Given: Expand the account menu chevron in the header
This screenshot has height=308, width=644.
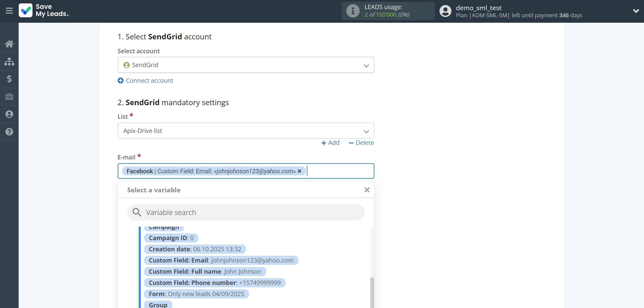Looking at the screenshot, I should click(x=636, y=11).
